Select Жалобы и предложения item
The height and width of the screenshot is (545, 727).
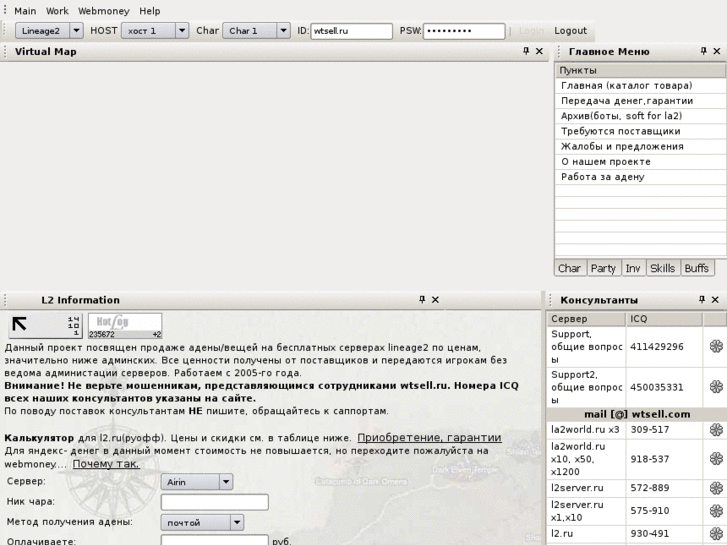pos(640,147)
